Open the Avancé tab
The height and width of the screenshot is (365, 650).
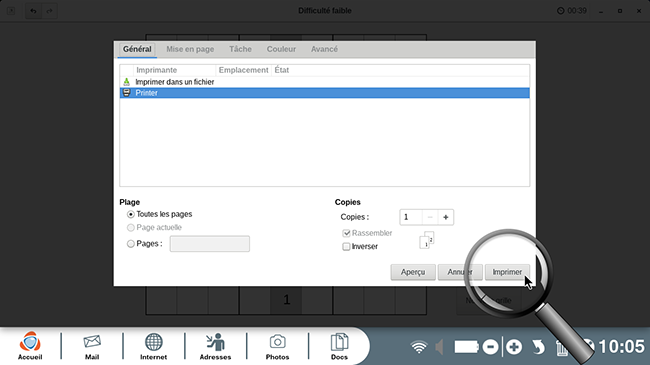point(324,49)
